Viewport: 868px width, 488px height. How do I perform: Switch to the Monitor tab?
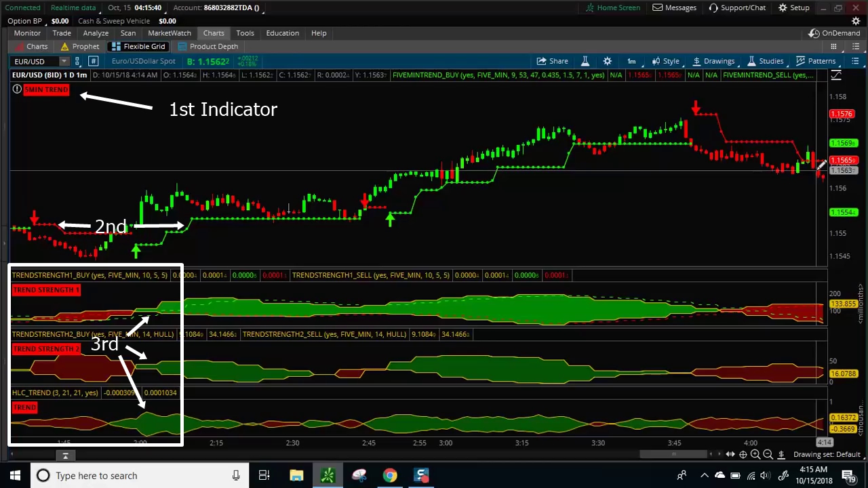click(27, 33)
